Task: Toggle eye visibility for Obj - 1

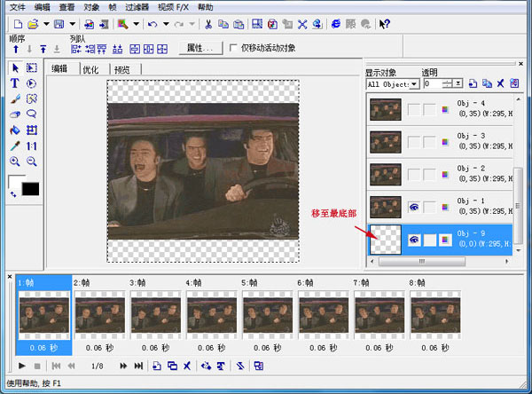Action: (413, 207)
